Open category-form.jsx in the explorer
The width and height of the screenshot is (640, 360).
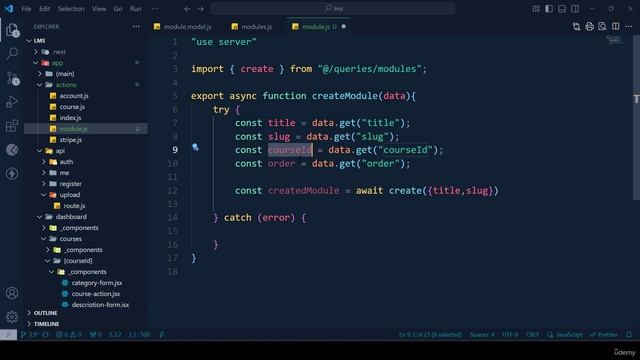pos(97,283)
